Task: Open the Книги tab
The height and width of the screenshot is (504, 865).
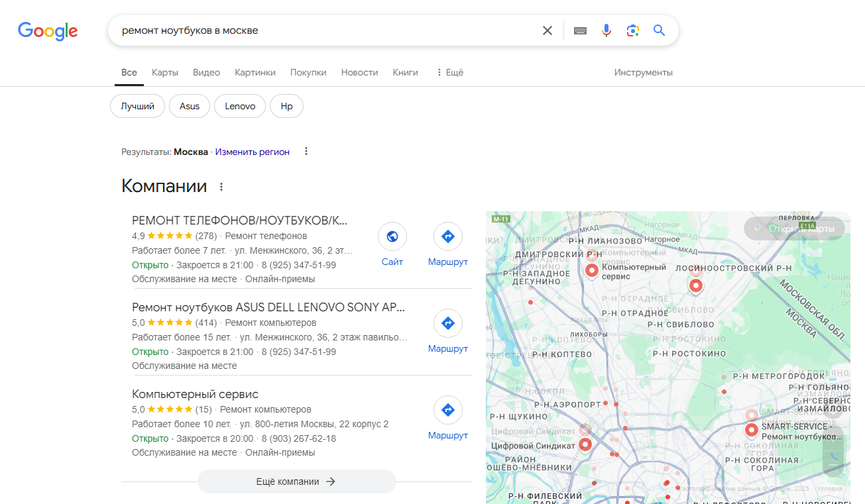Action: (x=405, y=72)
